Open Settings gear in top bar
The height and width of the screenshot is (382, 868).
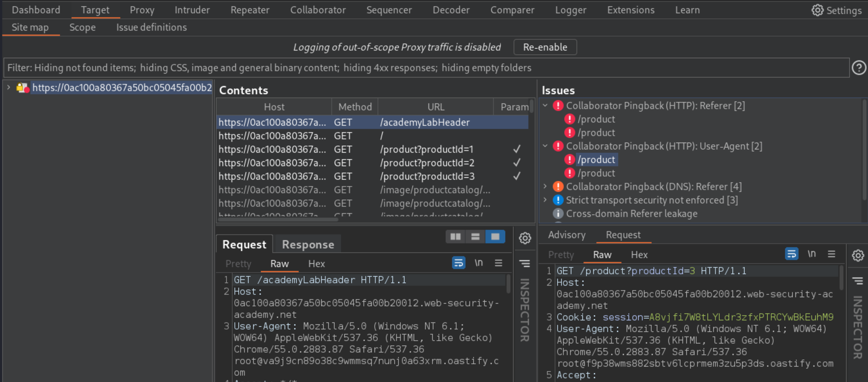817,10
